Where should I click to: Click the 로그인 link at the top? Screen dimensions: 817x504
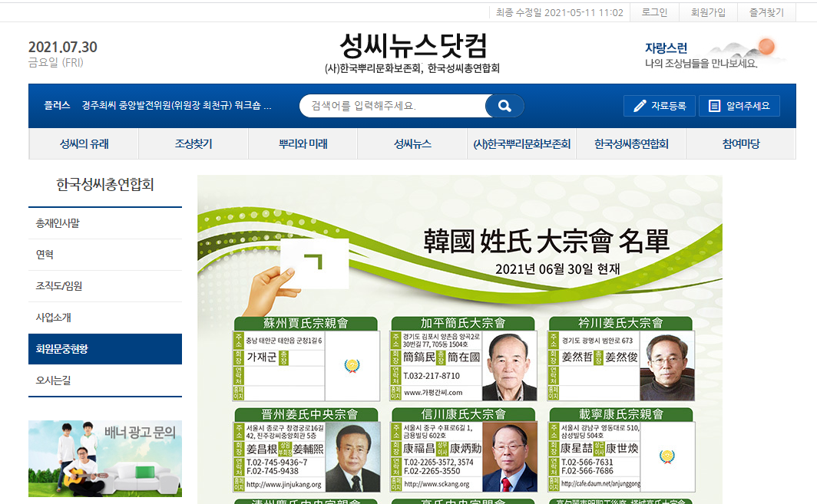pos(654,12)
